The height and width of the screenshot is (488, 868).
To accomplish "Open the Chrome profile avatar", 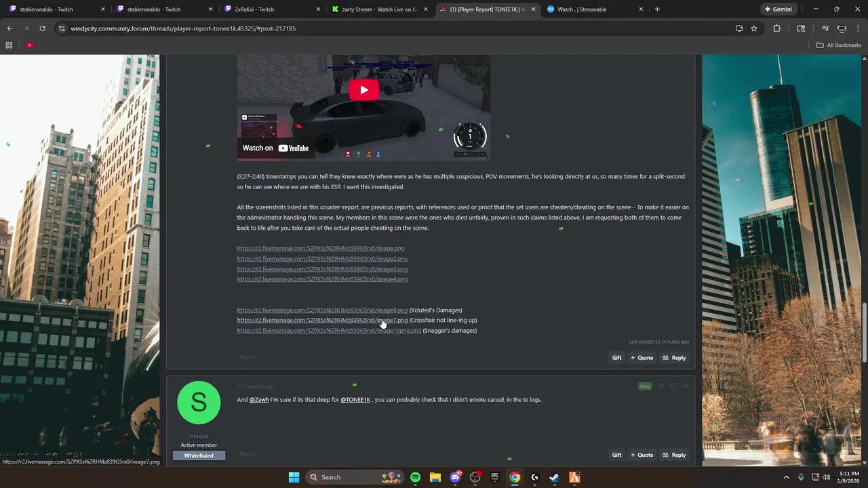I will click(842, 28).
